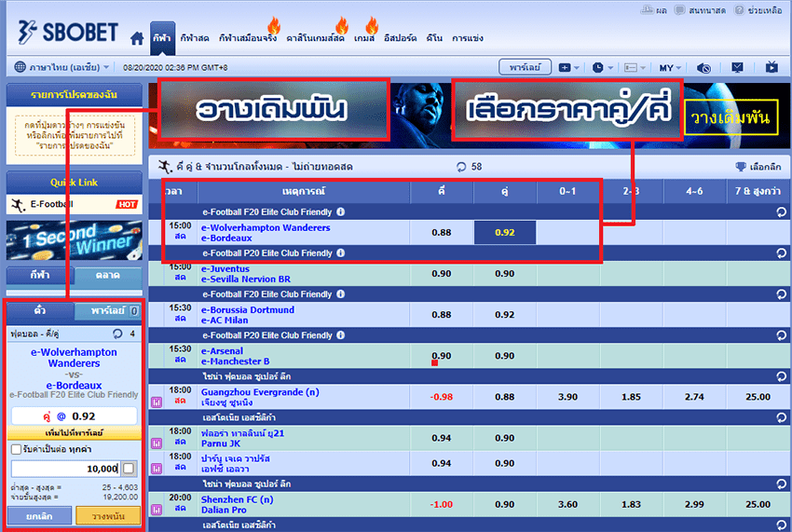Show info for P20 league above e-Juventus
Image resolution: width=792 pixels, height=532 pixels.
(341, 252)
